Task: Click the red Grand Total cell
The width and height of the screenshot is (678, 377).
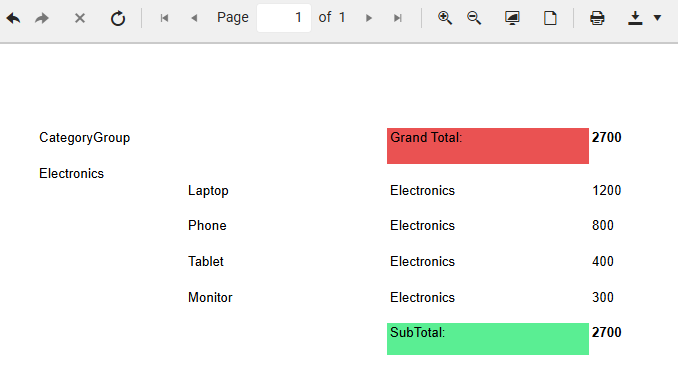Action: (x=488, y=146)
